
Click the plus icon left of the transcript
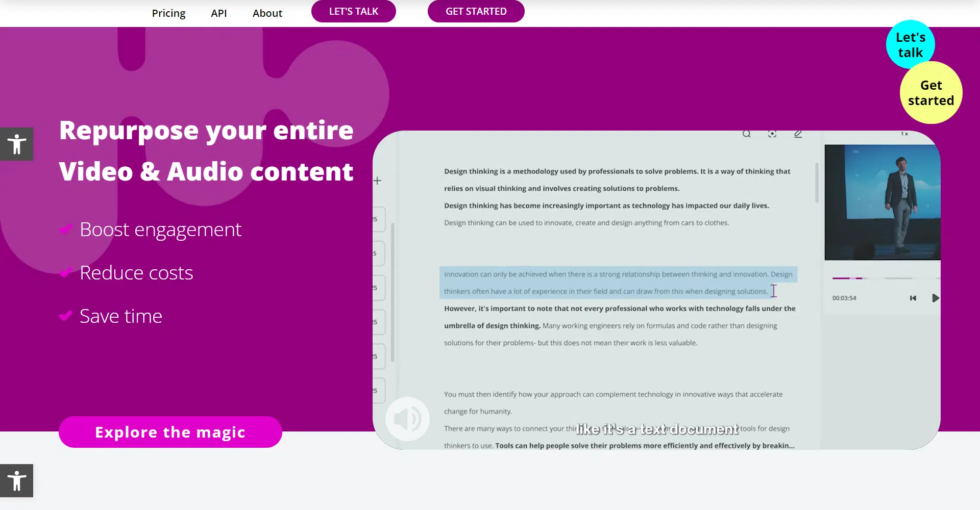[377, 181]
